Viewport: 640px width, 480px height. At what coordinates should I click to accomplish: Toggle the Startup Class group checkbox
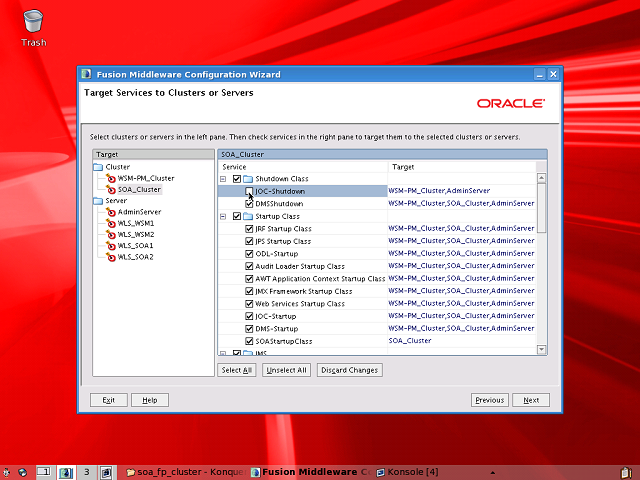237,216
